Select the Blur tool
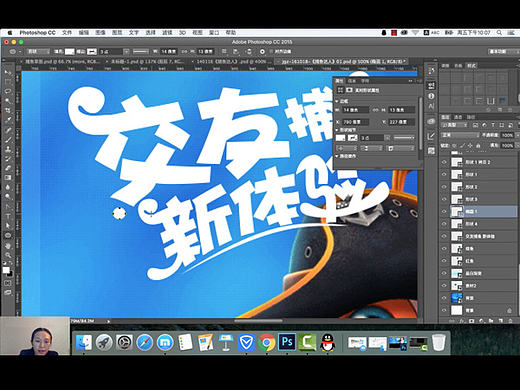The image size is (520, 390). (8, 187)
